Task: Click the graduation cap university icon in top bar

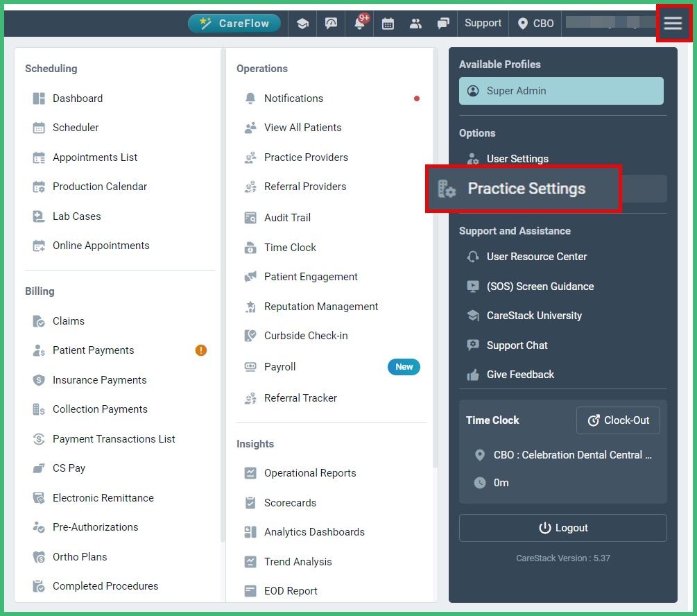Action: tap(302, 23)
